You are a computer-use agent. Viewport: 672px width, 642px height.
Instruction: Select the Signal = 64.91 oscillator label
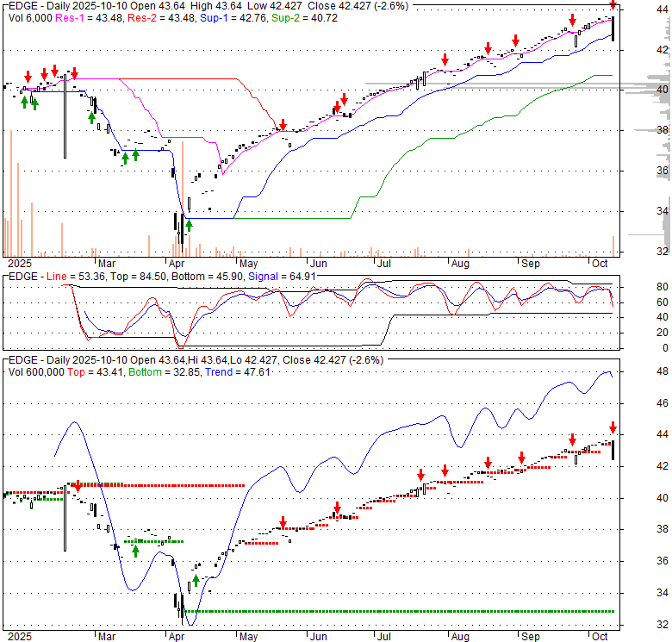[x=282, y=277]
